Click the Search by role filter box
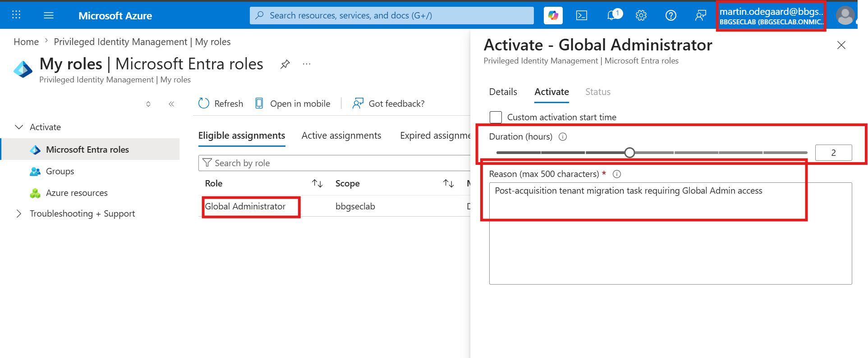868x358 pixels. pos(334,163)
